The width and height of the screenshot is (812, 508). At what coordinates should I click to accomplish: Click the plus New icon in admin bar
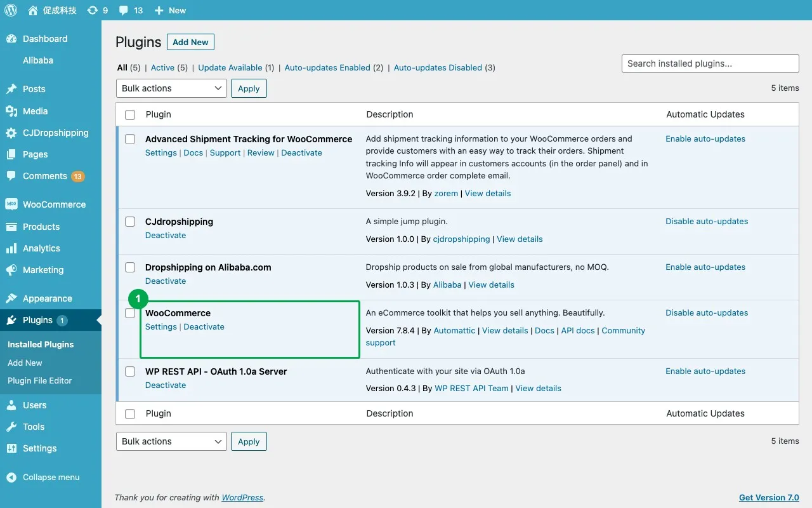tap(158, 10)
